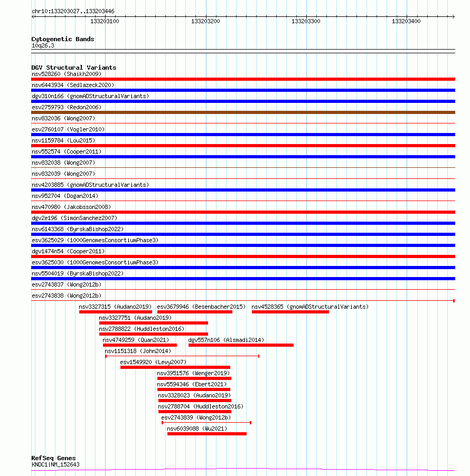Open nsv6039088 (Wu2021) label

197,429
